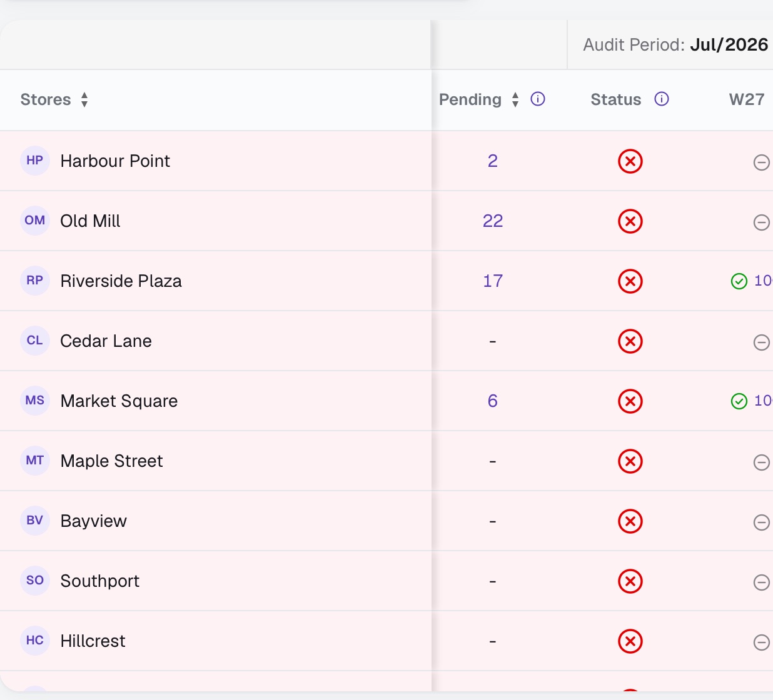Click the failed status icon for Old Mill
This screenshot has width=773, height=700.
pos(630,221)
